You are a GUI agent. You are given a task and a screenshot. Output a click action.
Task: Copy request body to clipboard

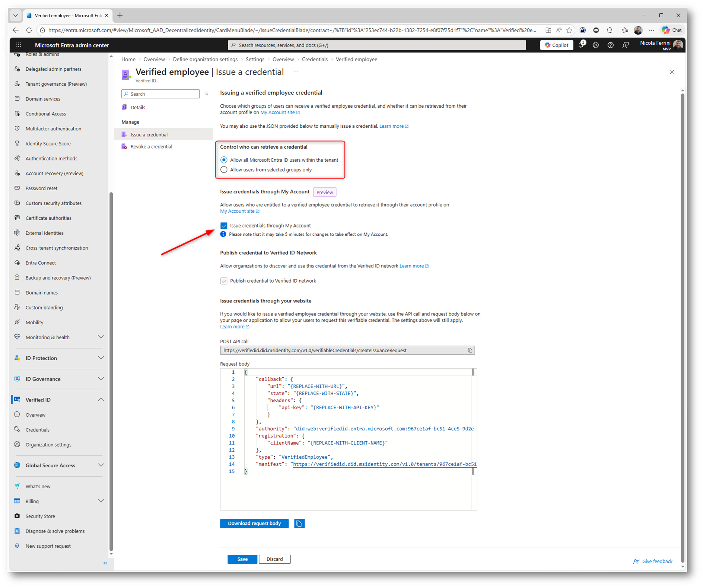tap(299, 524)
